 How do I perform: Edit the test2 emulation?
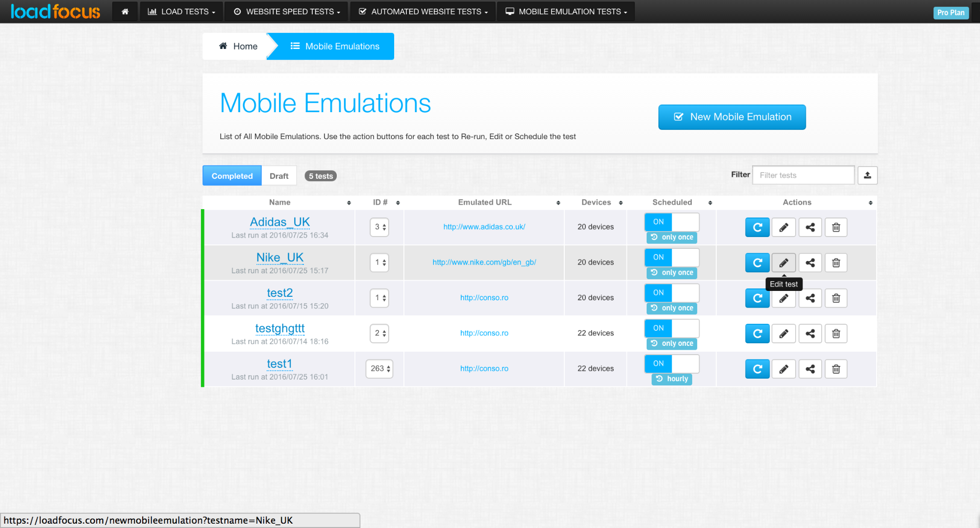783,298
